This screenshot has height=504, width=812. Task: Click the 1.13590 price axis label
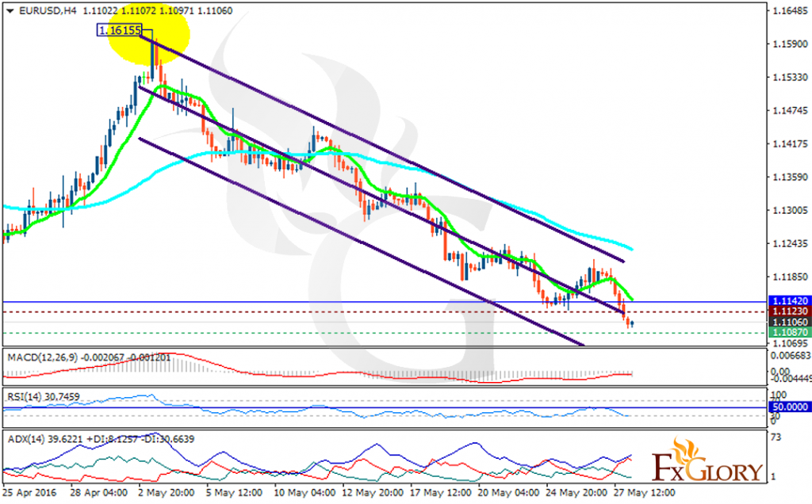pyautogui.click(x=791, y=177)
